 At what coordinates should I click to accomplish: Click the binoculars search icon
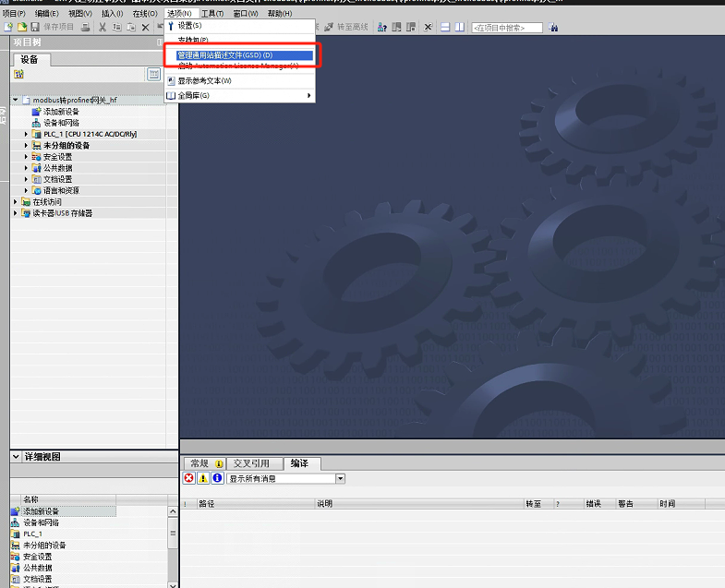553,28
